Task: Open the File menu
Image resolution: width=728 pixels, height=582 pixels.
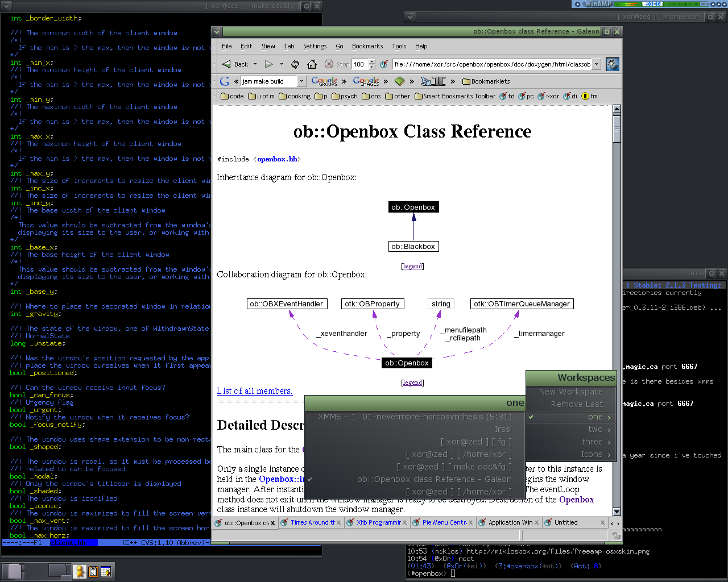Action: coord(227,47)
